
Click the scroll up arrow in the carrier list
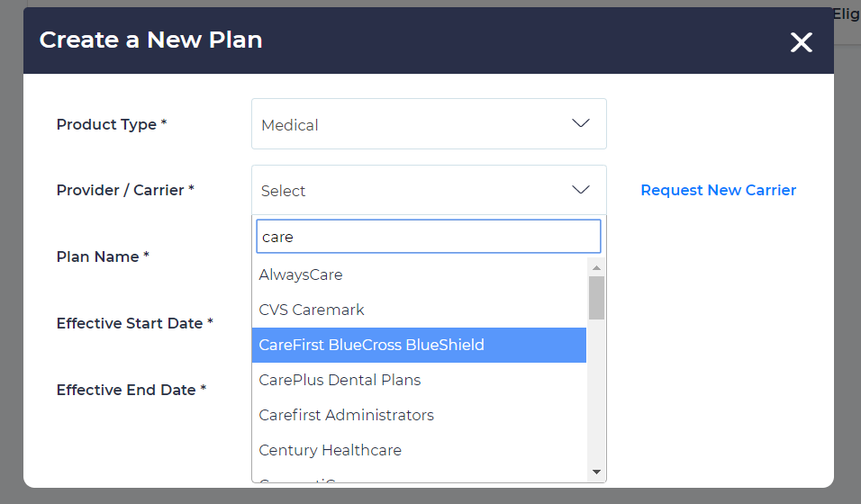596,268
